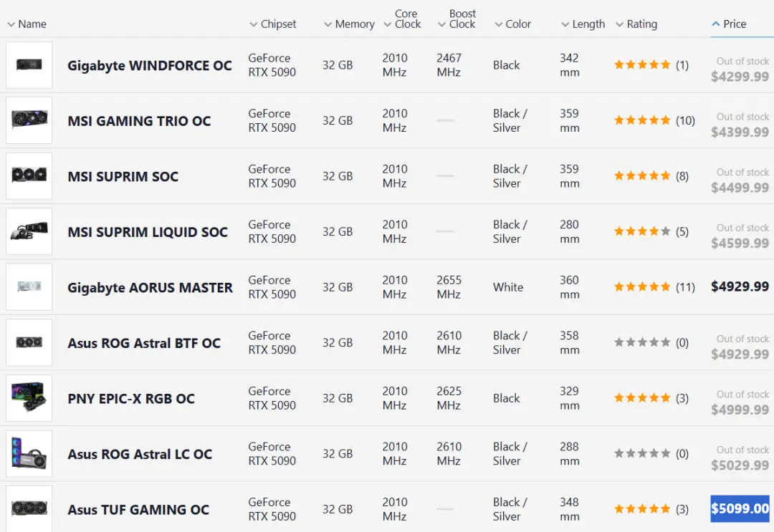774x532 pixels.
Task: Click the highlighted $5099.00 price
Action: tap(740, 508)
